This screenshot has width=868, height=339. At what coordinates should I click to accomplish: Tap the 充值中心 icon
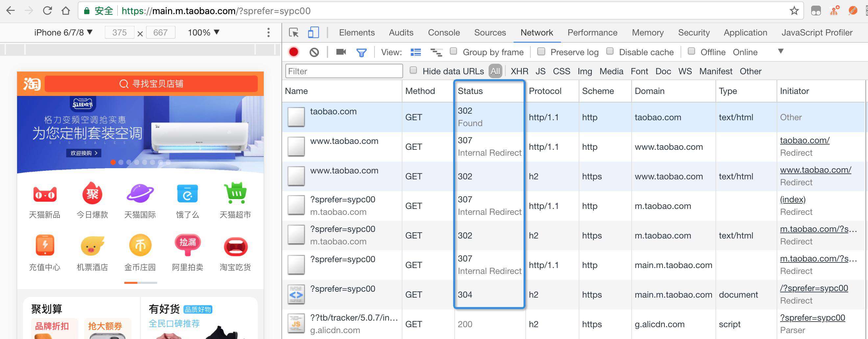click(x=45, y=245)
